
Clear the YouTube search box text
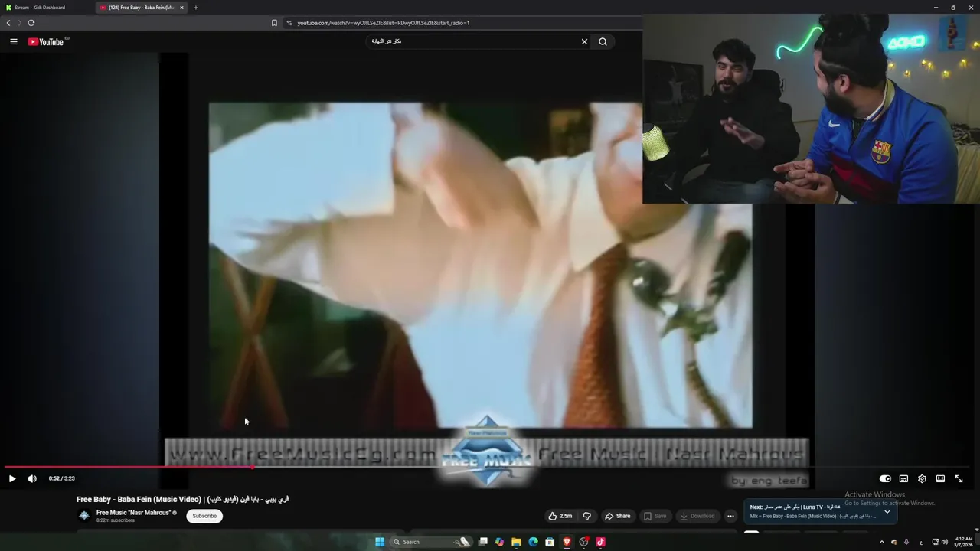pyautogui.click(x=584, y=41)
